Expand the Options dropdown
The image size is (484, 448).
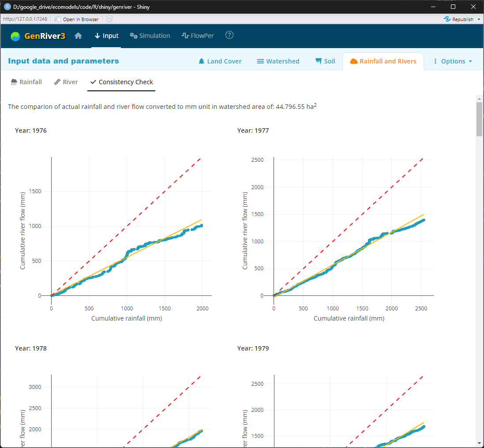click(453, 61)
